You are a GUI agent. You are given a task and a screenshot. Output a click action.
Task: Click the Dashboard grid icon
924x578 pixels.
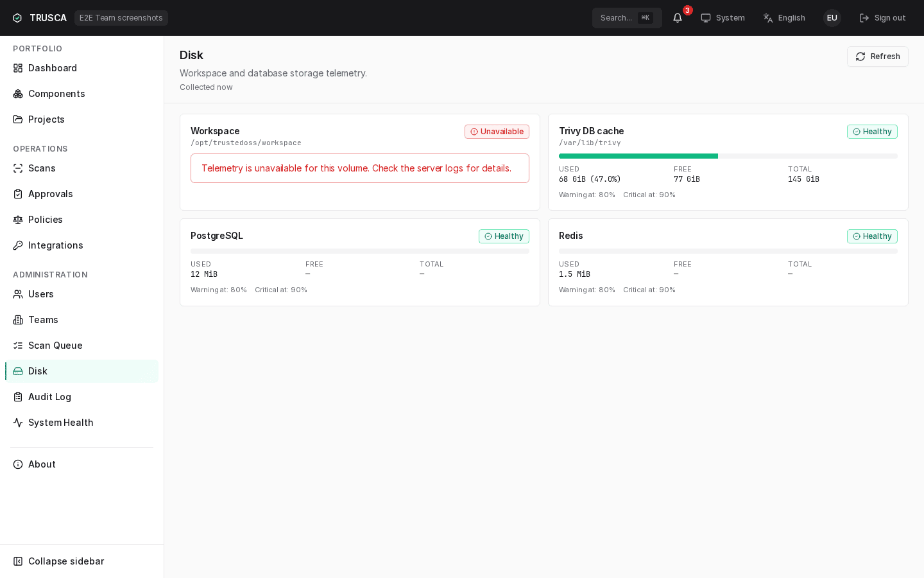18,68
